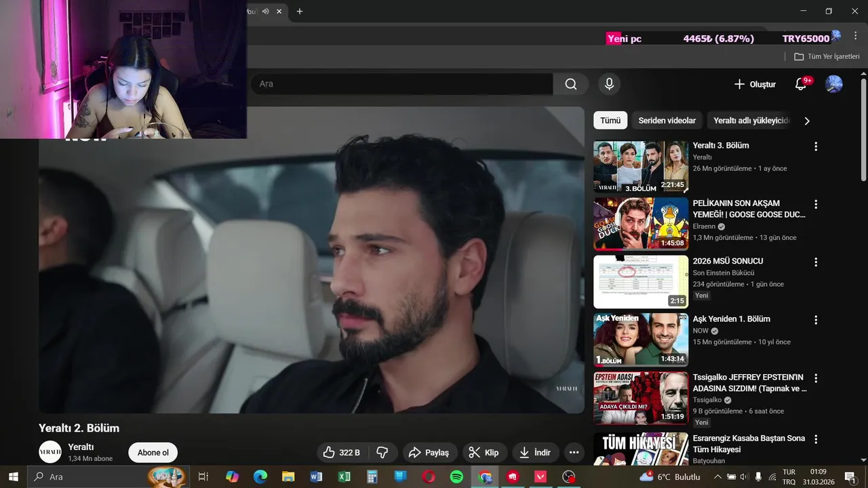This screenshot has height=488, width=868.
Task: Click the Son Einstein Bükücü channel name
Action: click(724, 273)
